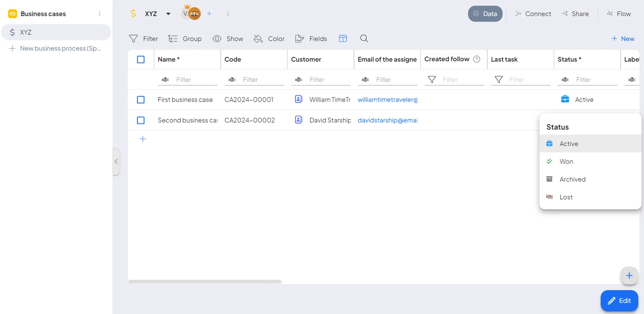
Task: Focus the Status filter field
Action: point(596,80)
